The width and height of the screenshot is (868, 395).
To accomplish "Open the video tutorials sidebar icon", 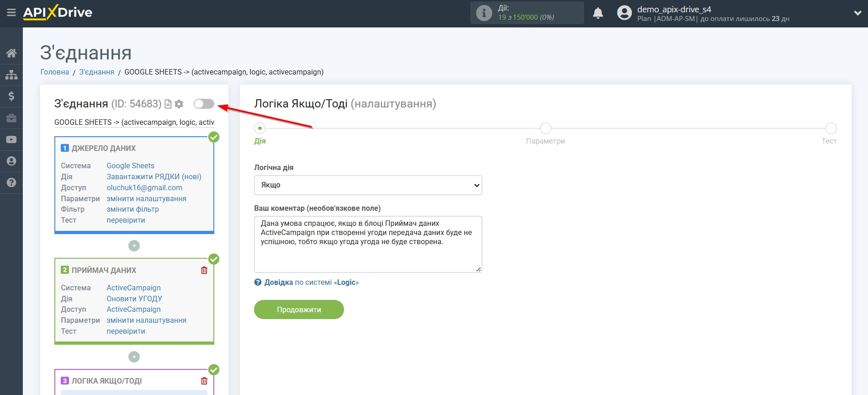I will pos(11,139).
